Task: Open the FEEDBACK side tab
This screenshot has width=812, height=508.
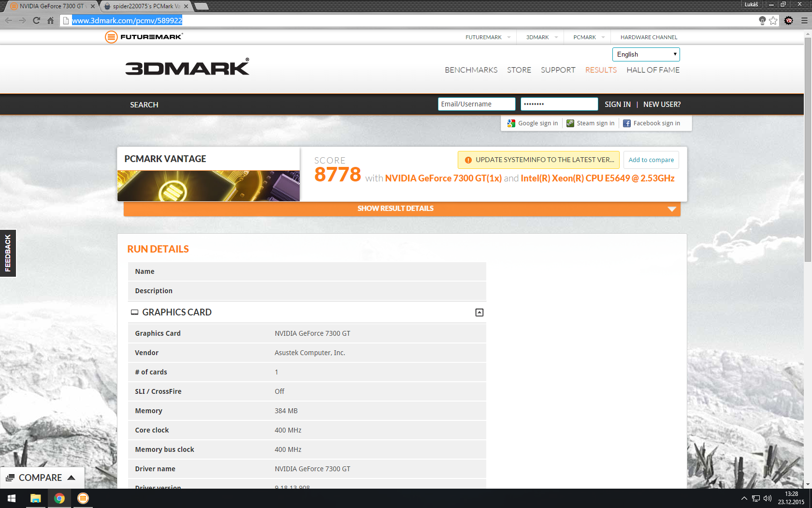Action: (8, 253)
